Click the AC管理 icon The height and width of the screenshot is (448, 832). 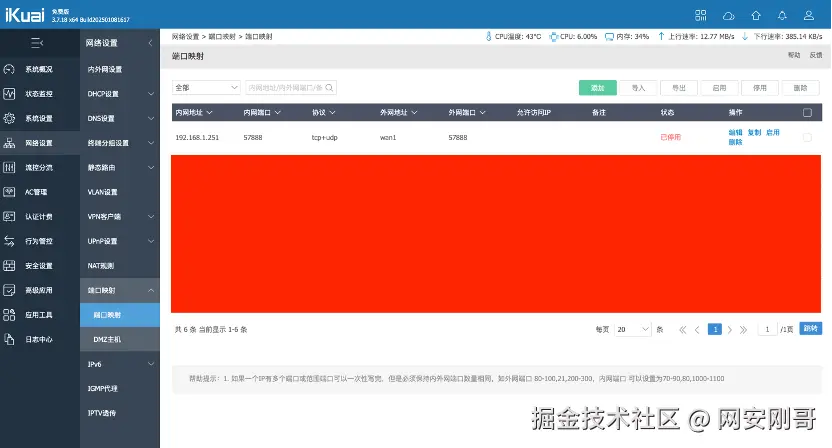[x=9, y=192]
